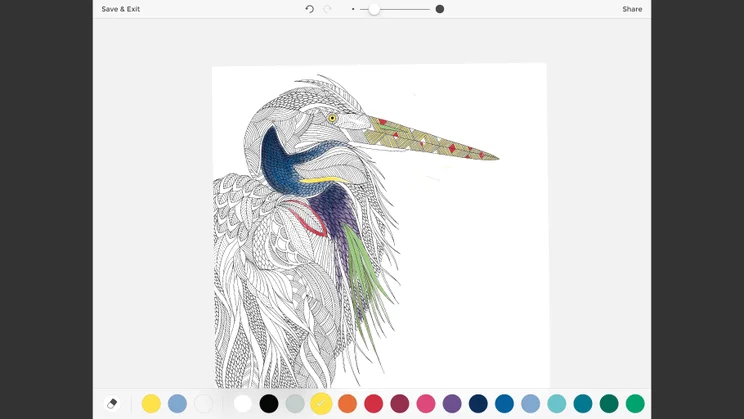Choose the turquoise palette color

[557, 404]
